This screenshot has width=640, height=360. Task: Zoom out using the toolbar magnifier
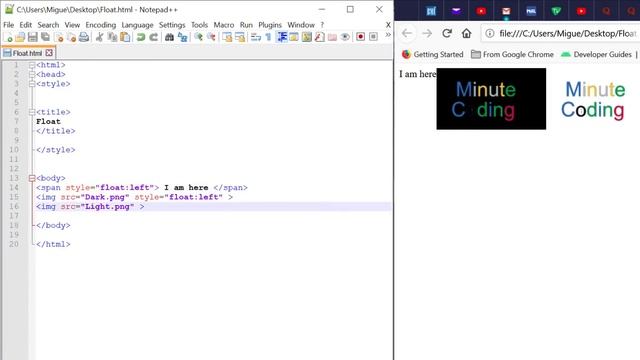click(x=211, y=37)
